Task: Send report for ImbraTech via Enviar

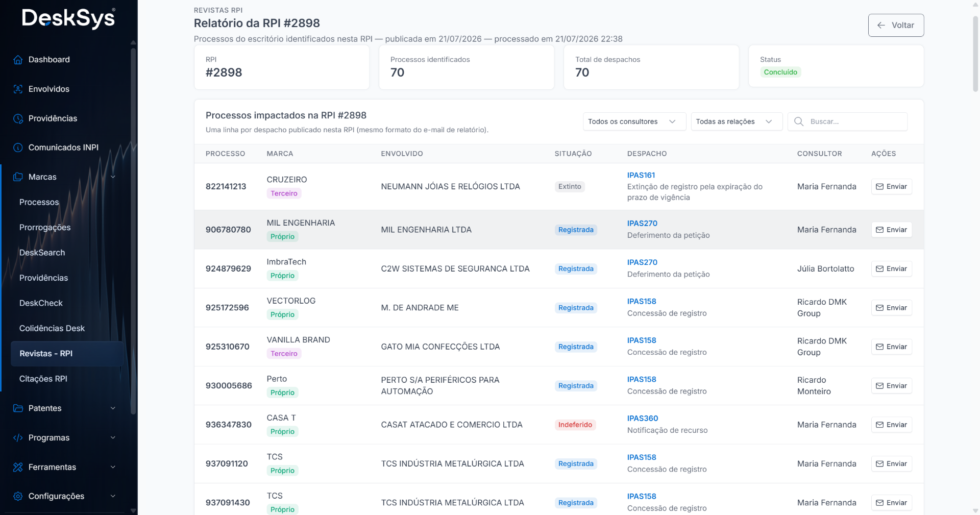Action: 891,269
